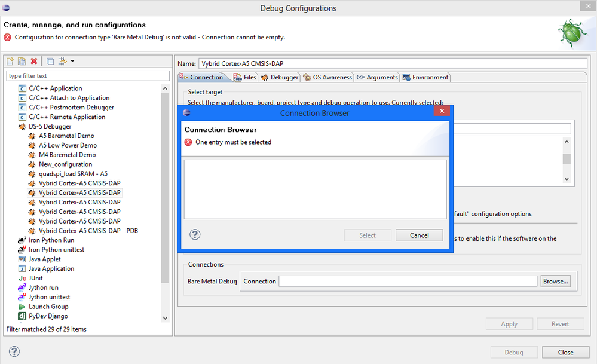The image size is (597, 364).
Task: Select the A5 Low Power Demo configuration
Action: (68, 145)
